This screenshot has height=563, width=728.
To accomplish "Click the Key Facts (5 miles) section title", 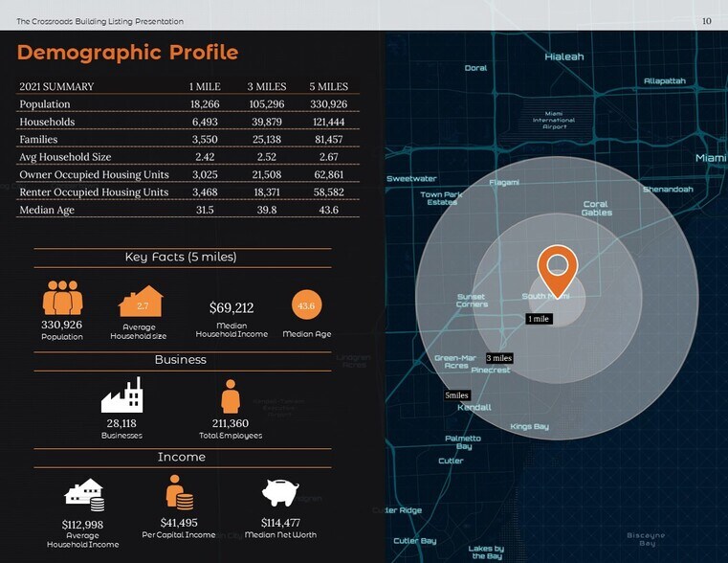I will (180, 257).
